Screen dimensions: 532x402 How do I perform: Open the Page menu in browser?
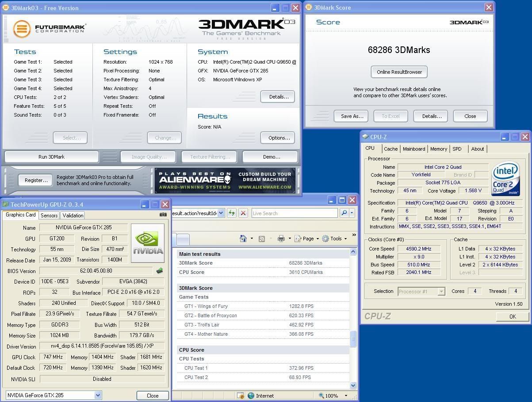tap(306, 239)
